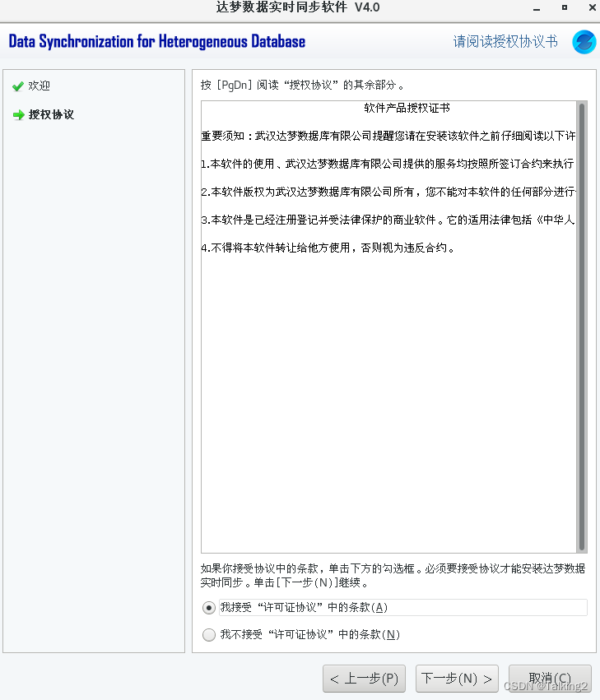This screenshot has width=600, height=700.
Task: Click the 如果你接受协议中的条款 instruction paragraph
Action: (393, 576)
